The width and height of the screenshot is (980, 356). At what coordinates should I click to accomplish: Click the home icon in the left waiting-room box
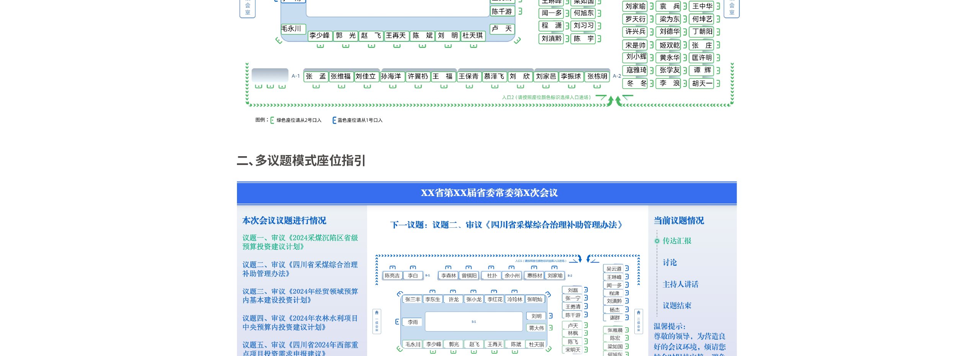[x=377, y=313]
